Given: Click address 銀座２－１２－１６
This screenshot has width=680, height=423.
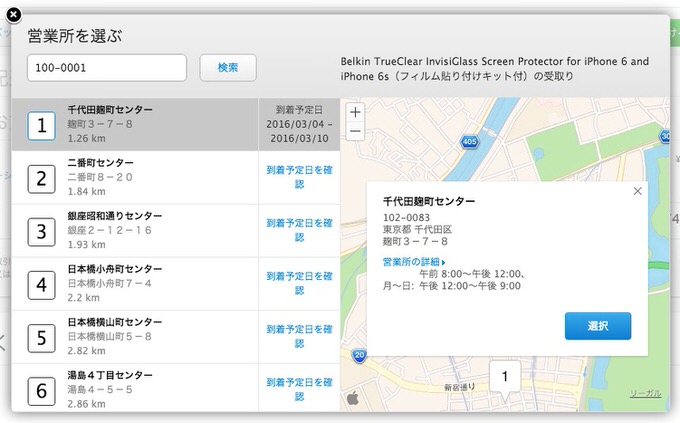Looking at the screenshot, I should pos(110,230).
